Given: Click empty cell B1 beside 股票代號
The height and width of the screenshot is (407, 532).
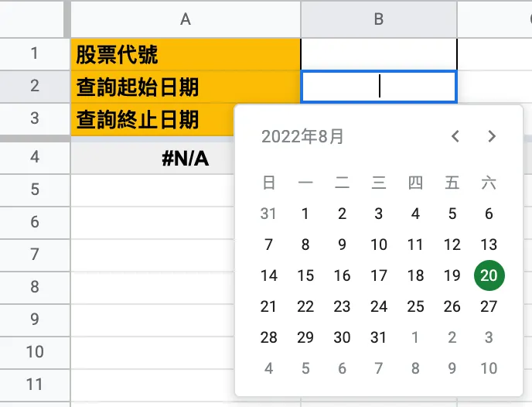Looking at the screenshot, I should click(x=379, y=54).
